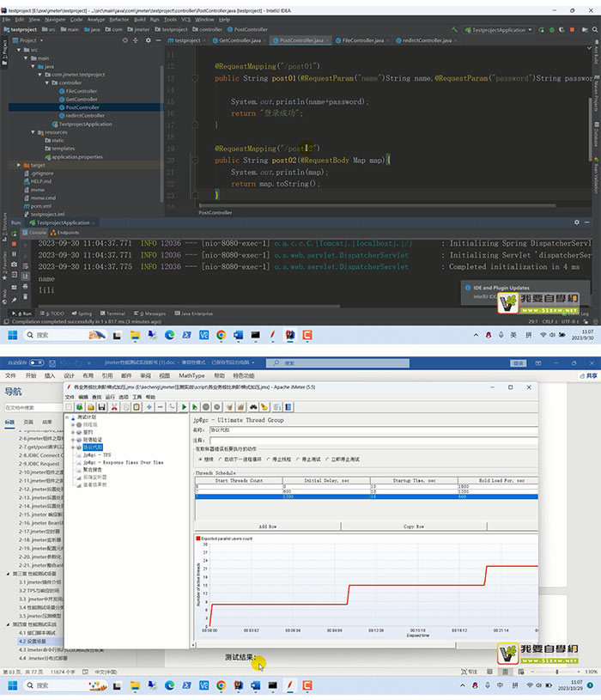The width and height of the screenshot is (601, 700).
Task: Expand the target folder in Project tree
Action: 19,165
